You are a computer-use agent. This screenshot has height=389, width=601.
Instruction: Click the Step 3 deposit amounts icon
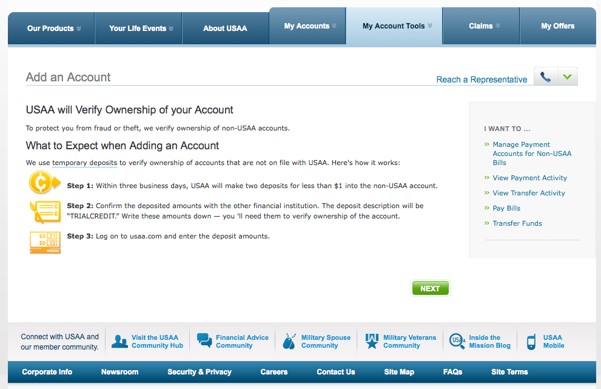45,242
